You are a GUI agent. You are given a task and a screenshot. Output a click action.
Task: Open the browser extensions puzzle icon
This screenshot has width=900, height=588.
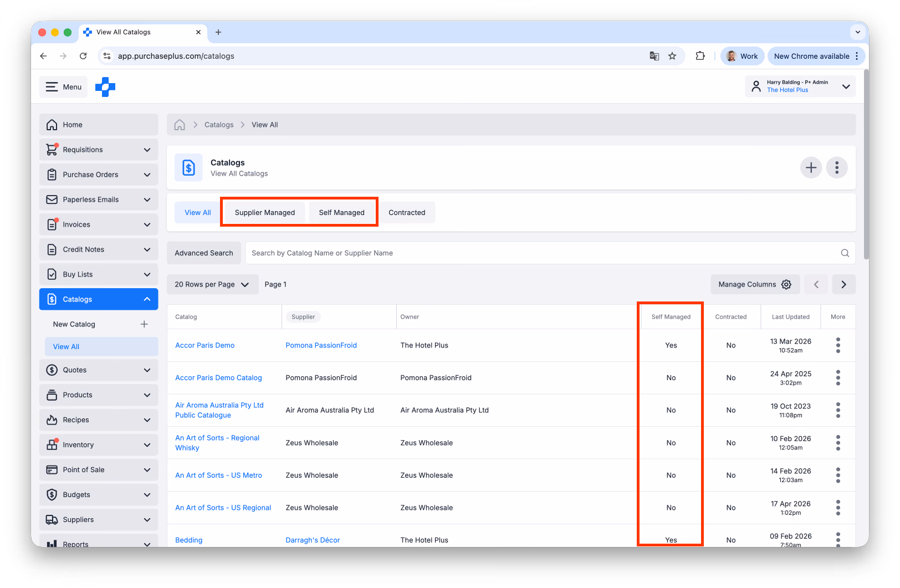700,56
